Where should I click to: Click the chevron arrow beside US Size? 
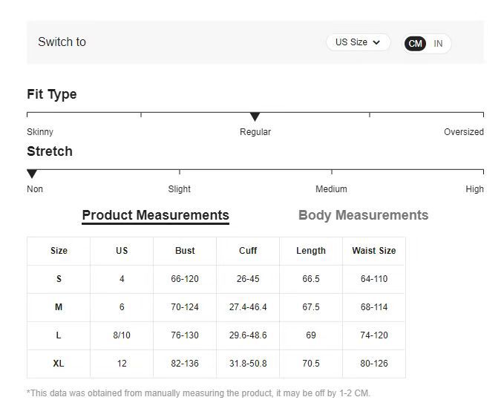point(376,42)
